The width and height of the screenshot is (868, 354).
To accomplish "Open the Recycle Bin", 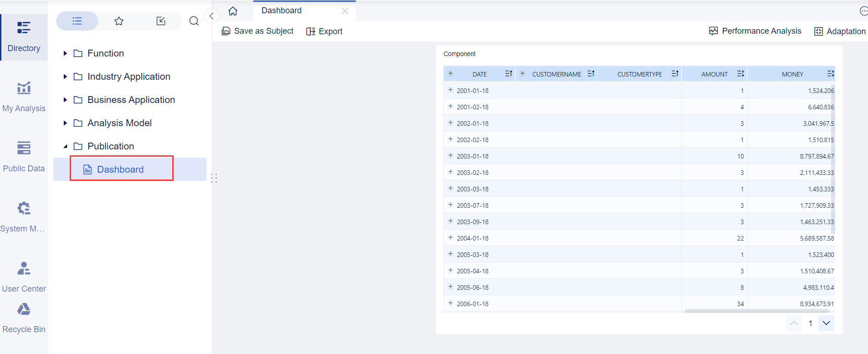I will (x=24, y=318).
